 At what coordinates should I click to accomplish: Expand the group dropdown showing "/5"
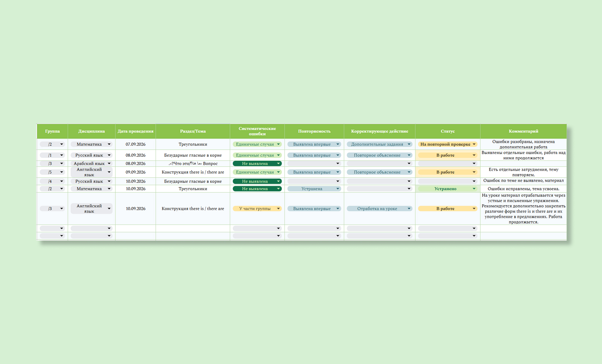click(52, 172)
